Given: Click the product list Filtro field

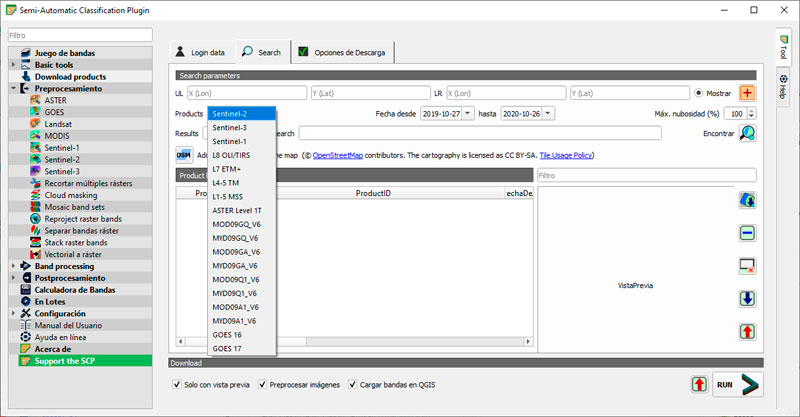Looking at the screenshot, I should (x=646, y=175).
